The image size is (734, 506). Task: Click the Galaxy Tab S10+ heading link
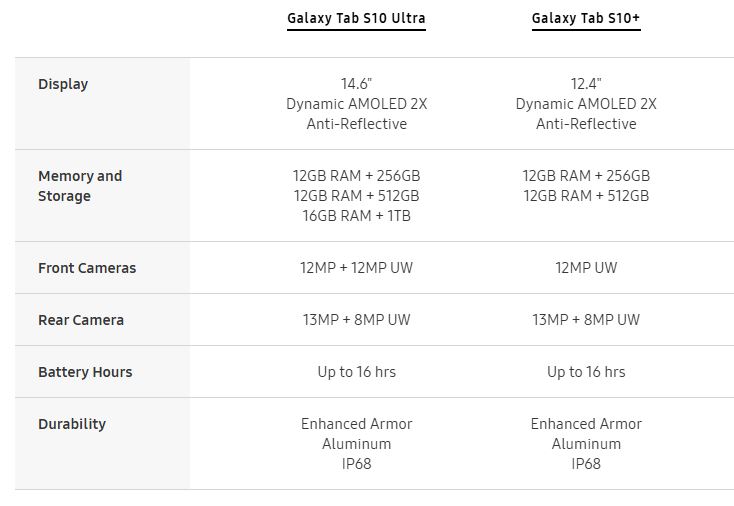click(585, 18)
